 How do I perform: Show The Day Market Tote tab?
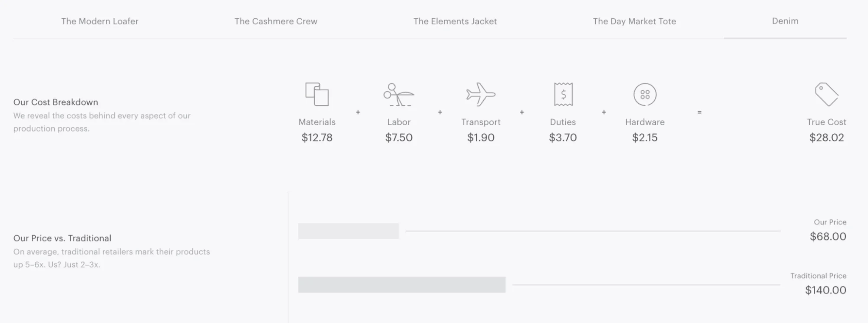coord(634,21)
